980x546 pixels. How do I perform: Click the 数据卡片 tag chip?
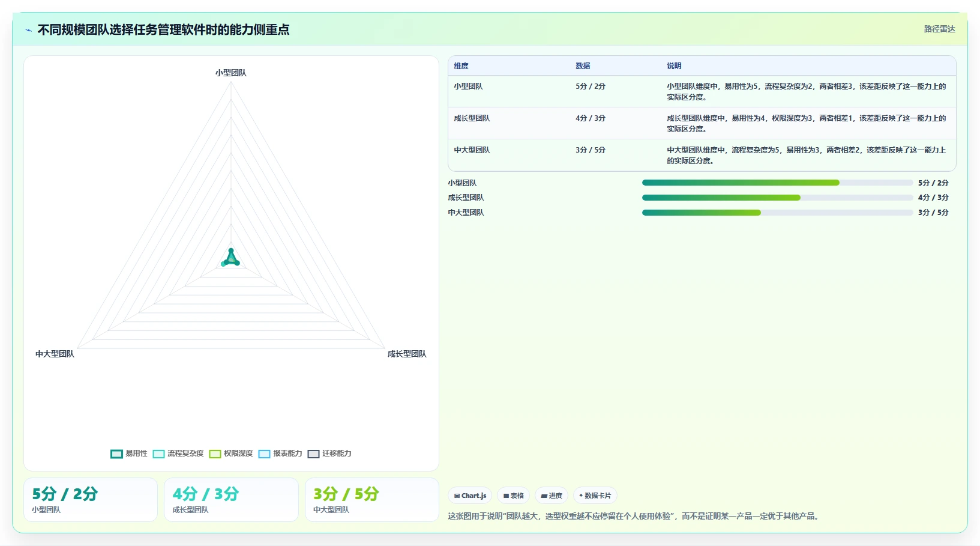pyautogui.click(x=595, y=496)
